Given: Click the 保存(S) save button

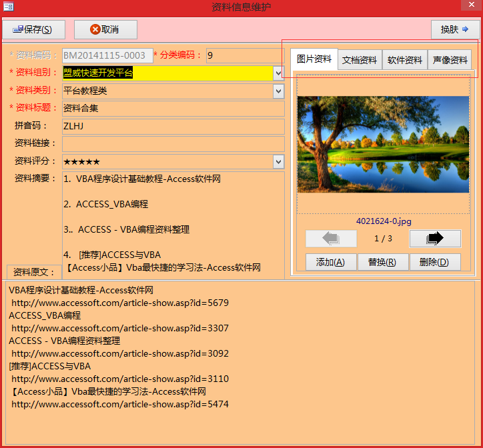Looking at the screenshot, I should pos(33,29).
